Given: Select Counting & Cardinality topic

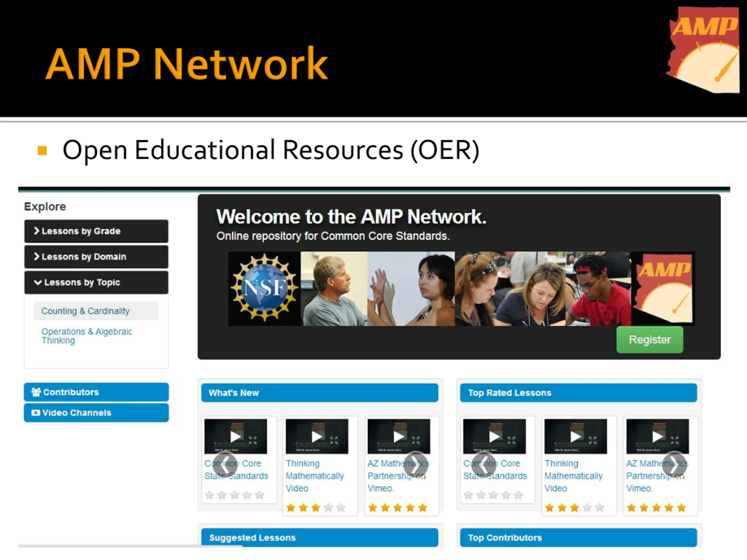Looking at the screenshot, I should 96,311.
